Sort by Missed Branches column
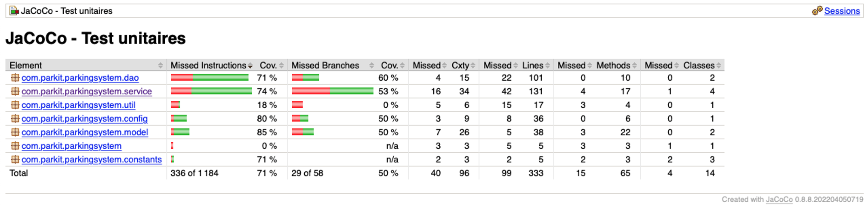Screen dimensions: 868x207 point(332,65)
